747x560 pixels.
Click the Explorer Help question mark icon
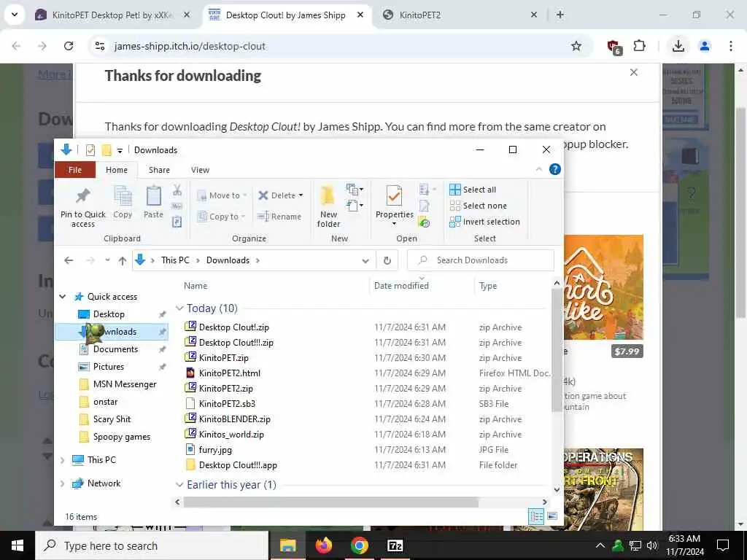(x=555, y=169)
